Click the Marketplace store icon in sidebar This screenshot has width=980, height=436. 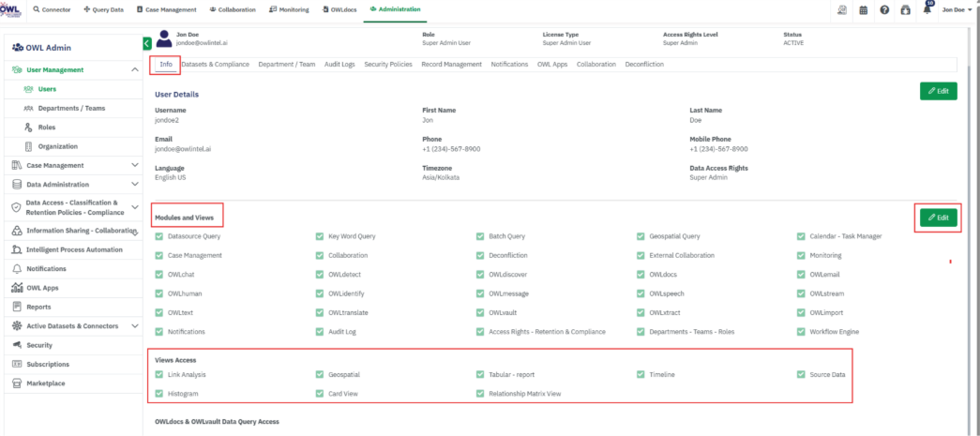(x=18, y=383)
